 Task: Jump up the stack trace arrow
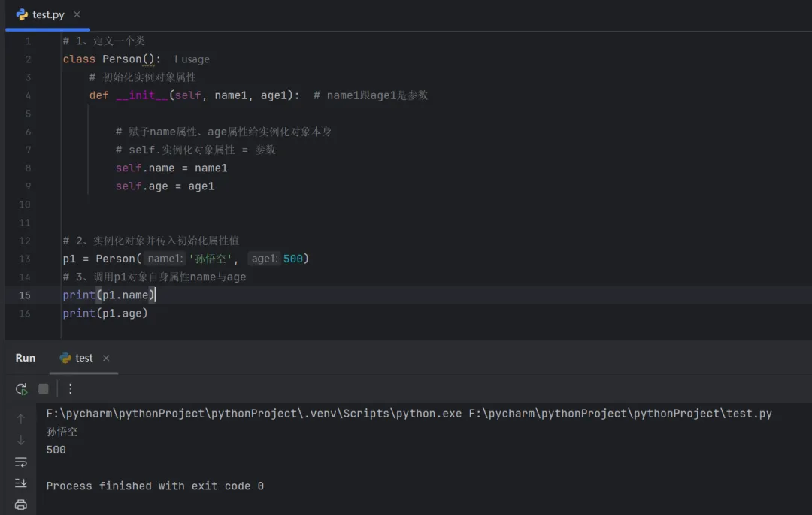coord(21,419)
